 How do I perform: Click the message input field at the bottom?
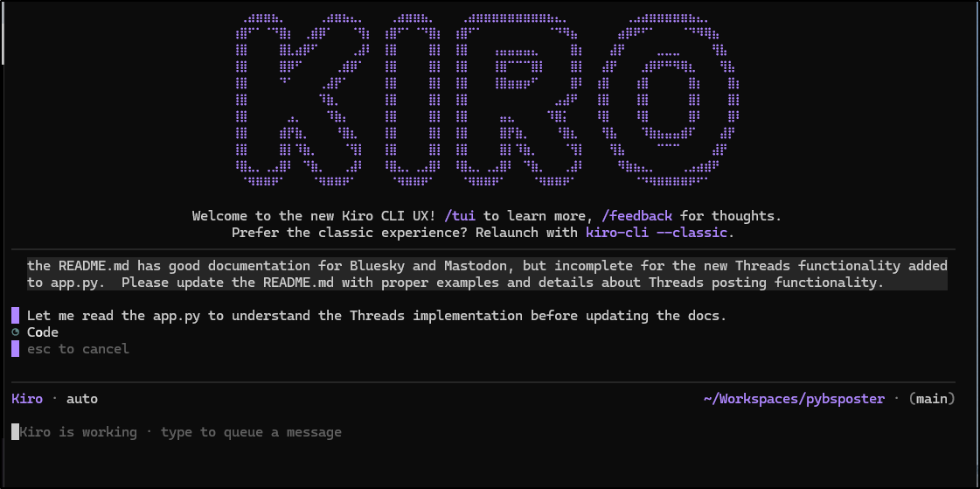pos(483,432)
